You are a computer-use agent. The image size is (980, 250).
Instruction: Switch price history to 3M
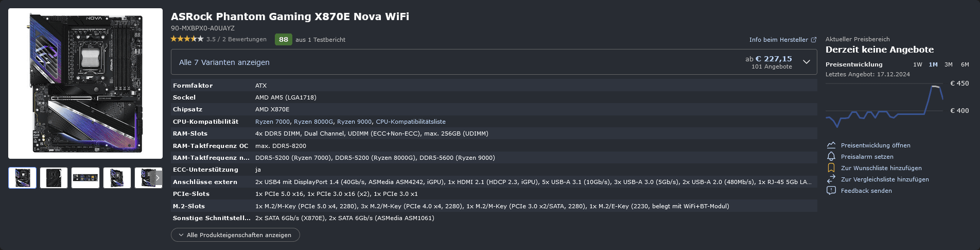click(949, 64)
